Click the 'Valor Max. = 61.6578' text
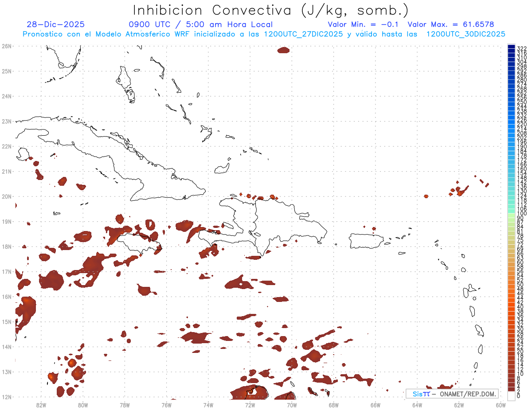The image size is (532, 411). pyautogui.click(x=451, y=24)
